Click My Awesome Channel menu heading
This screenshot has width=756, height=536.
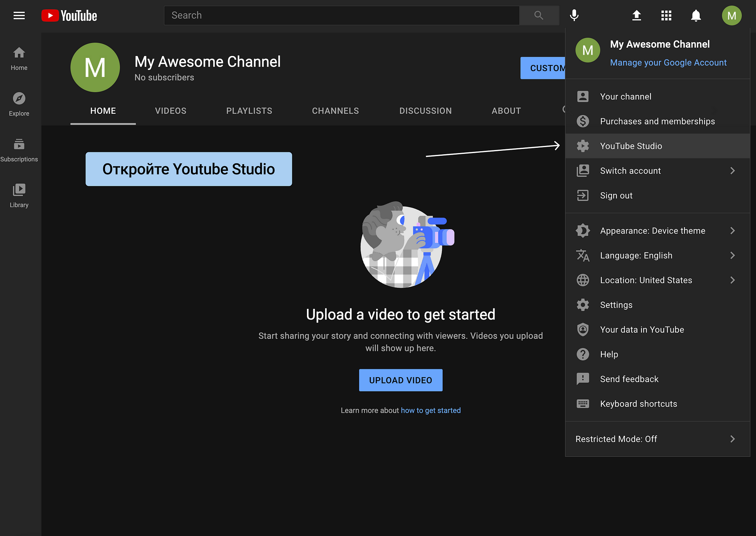pos(660,44)
